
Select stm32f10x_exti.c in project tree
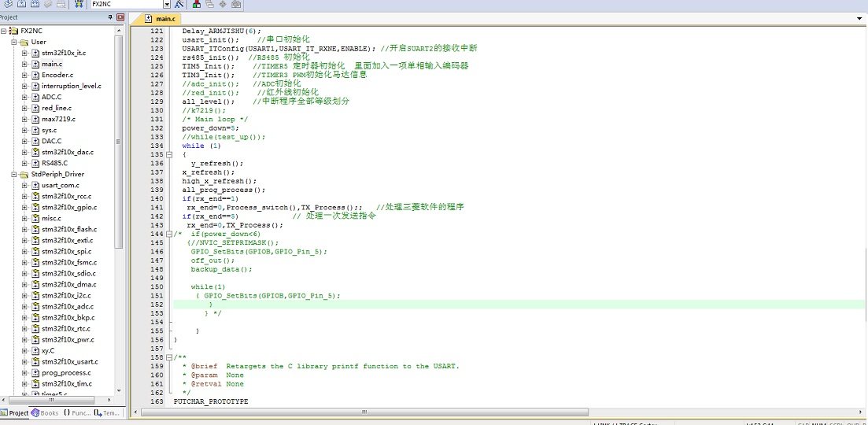(68, 240)
